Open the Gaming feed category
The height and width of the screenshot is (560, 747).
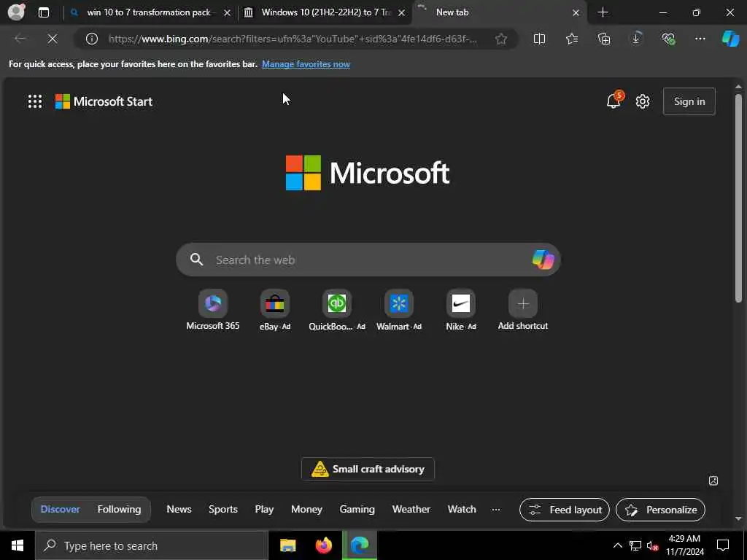tap(357, 509)
